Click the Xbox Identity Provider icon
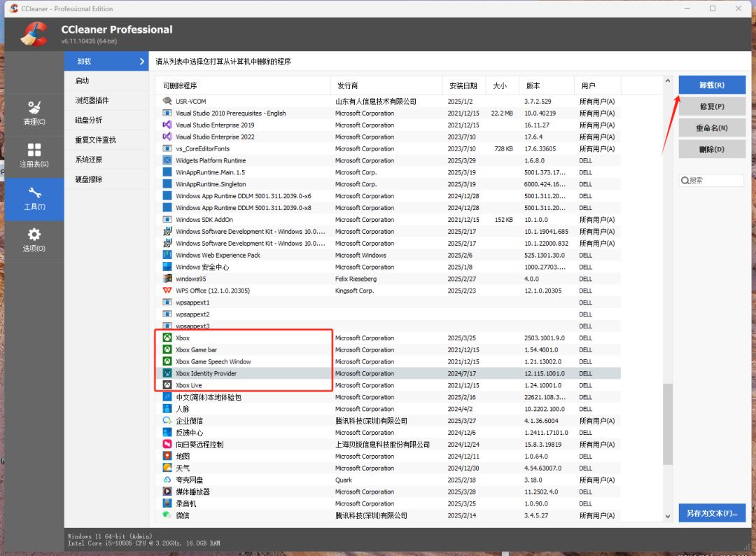 point(167,373)
